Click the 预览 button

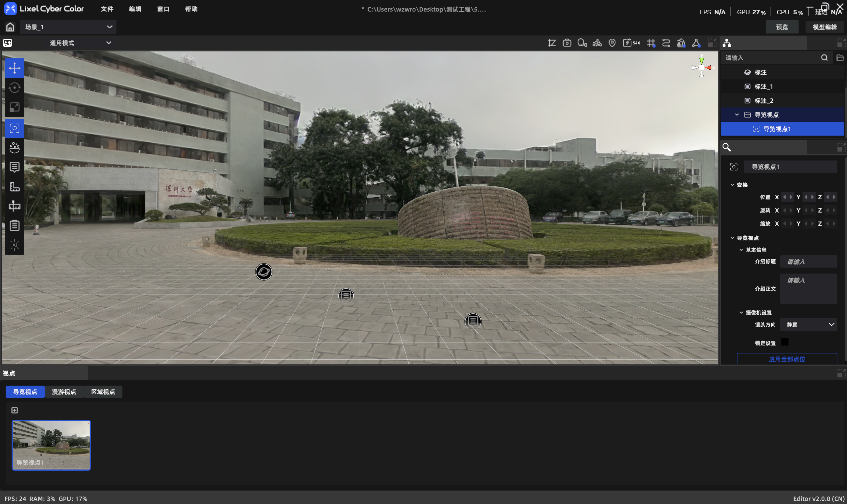[782, 27]
